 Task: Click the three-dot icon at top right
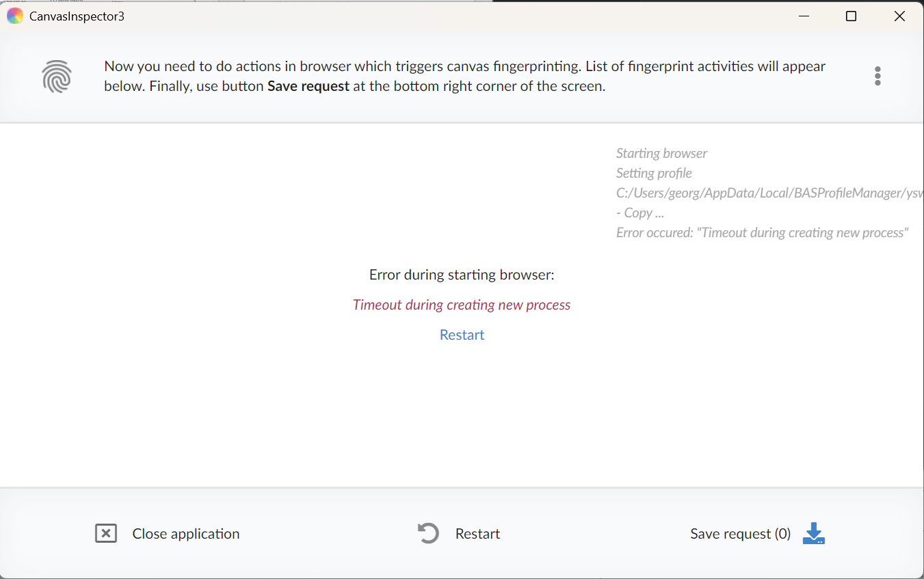click(877, 76)
